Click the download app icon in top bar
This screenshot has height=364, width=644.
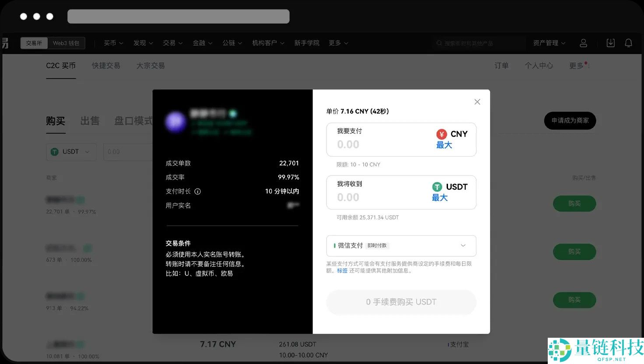pos(611,43)
